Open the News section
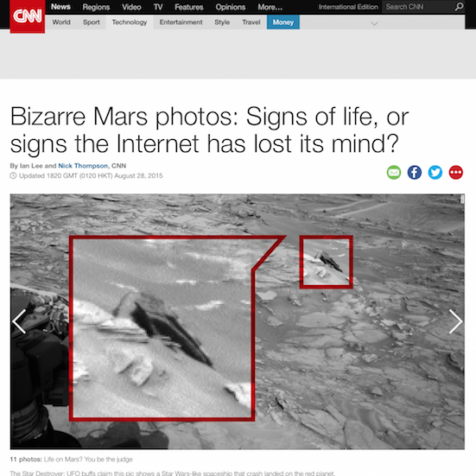 (60, 7)
